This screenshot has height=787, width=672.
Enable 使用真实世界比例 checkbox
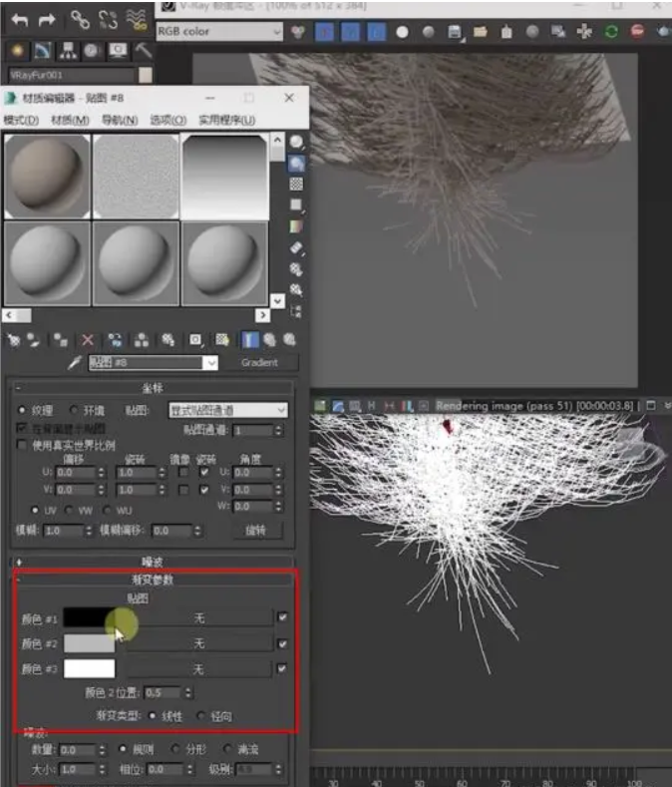[x=23, y=444]
